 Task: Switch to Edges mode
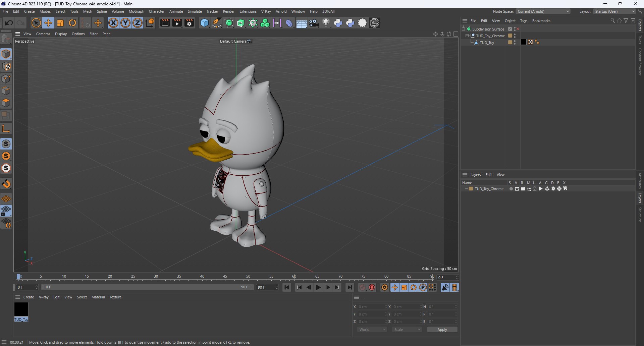point(6,91)
